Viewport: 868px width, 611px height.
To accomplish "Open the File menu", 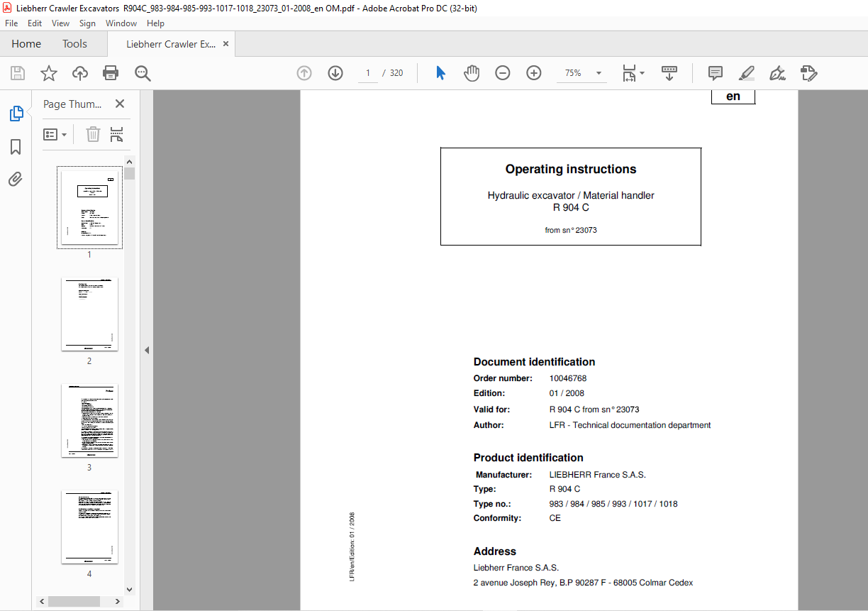I will click(x=12, y=23).
